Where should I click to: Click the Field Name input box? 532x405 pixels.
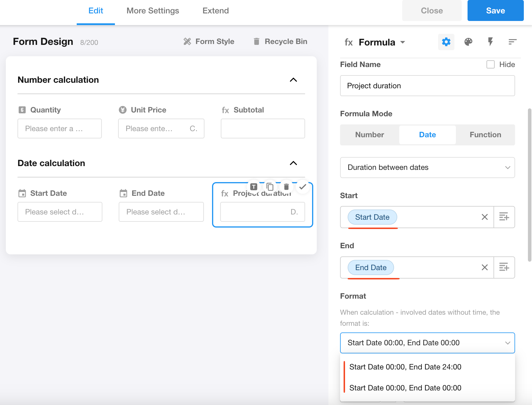point(427,86)
